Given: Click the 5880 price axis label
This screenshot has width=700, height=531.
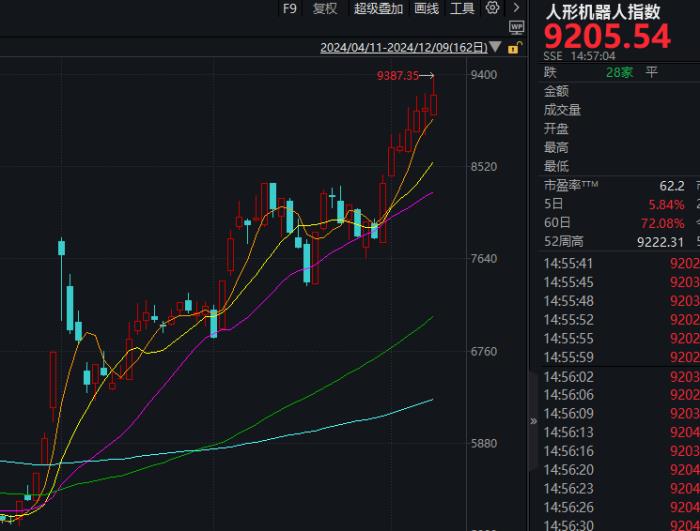Looking at the screenshot, I should tap(484, 443).
